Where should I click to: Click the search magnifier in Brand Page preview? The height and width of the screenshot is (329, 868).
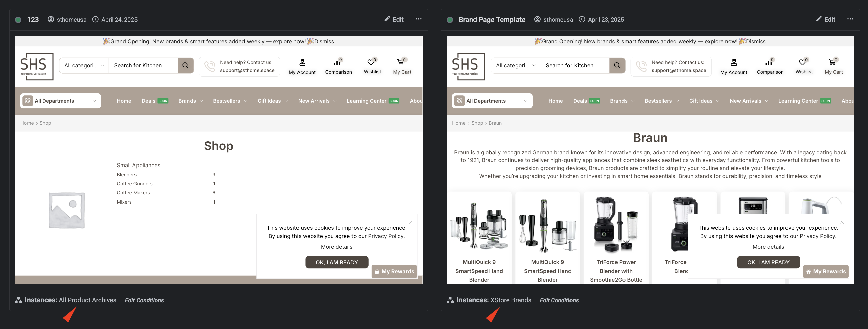coord(617,65)
